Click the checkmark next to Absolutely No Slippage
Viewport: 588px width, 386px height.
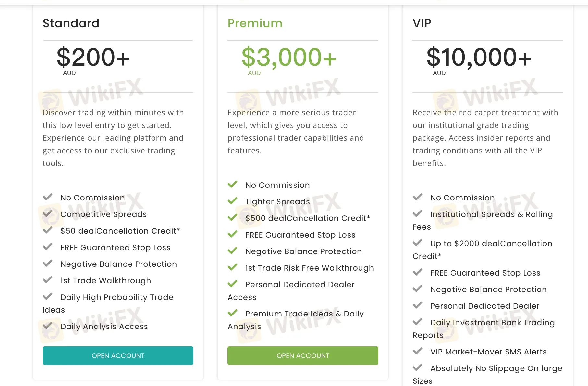pos(418,367)
